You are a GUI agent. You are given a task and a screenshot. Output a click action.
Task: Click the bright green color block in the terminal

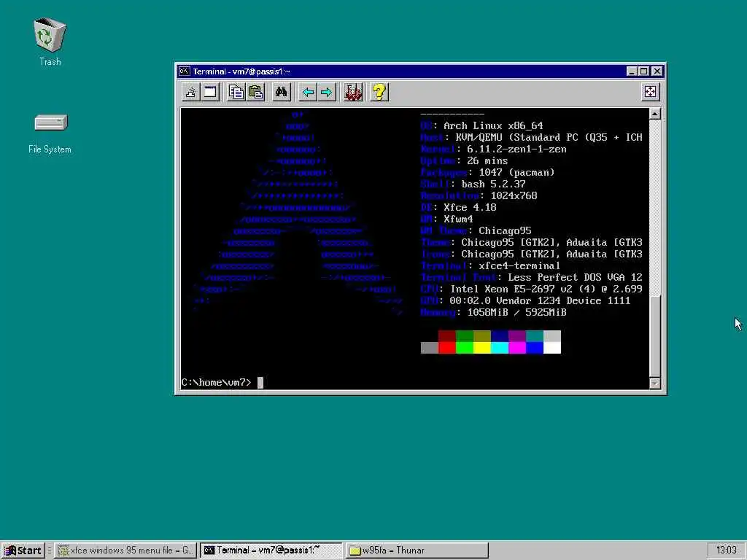coord(465,348)
